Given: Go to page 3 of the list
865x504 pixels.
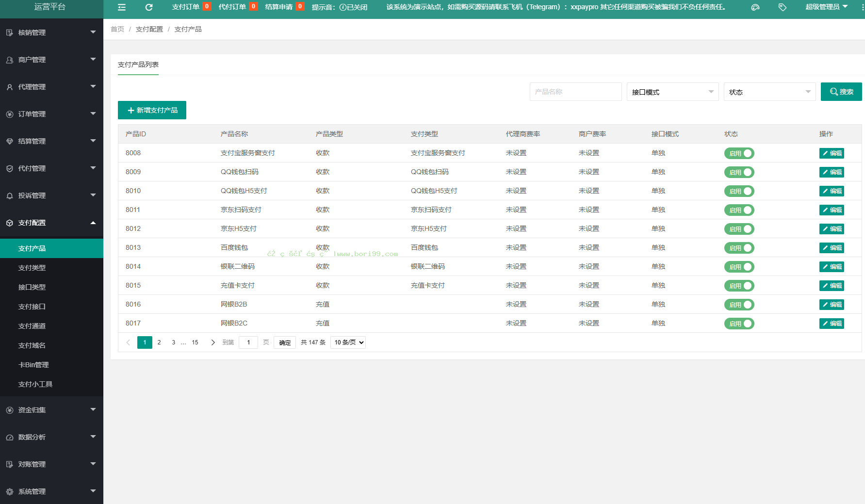Looking at the screenshot, I should tap(174, 342).
